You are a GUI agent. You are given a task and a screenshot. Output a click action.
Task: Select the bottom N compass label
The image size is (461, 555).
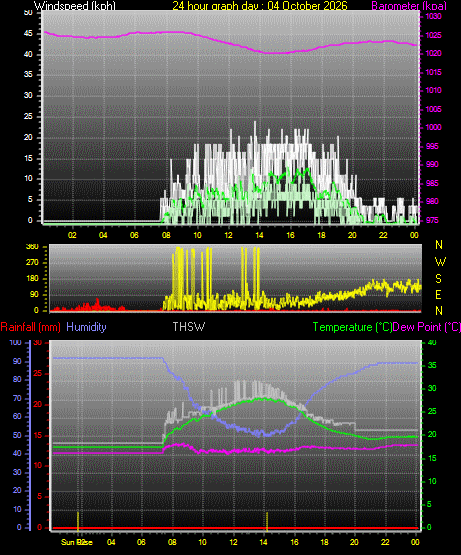click(x=439, y=311)
